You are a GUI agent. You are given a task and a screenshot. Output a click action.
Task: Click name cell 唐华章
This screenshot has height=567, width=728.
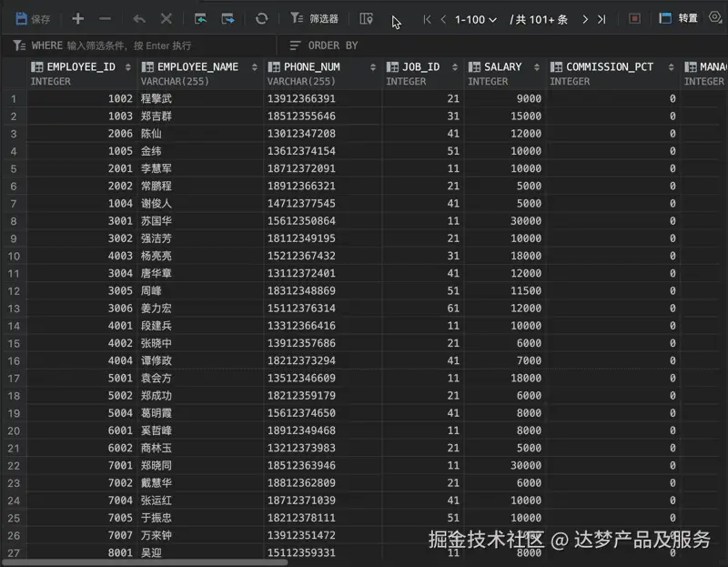coord(200,274)
